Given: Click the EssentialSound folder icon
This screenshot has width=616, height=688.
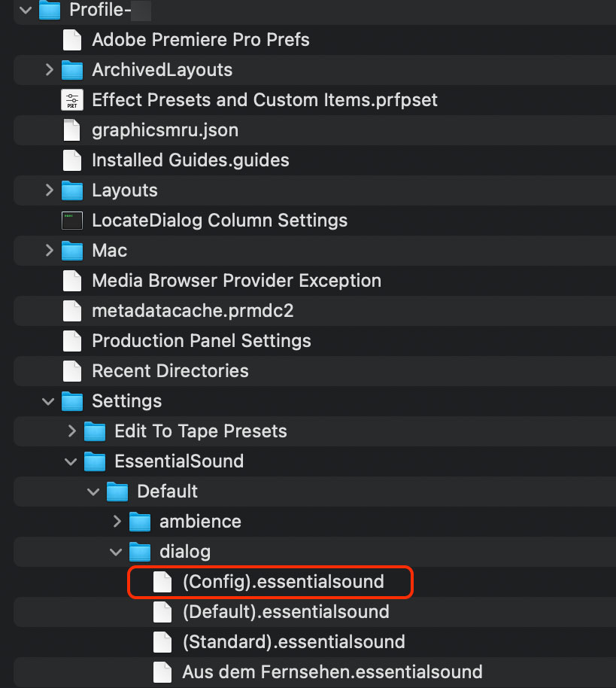Looking at the screenshot, I should click(x=94, y=461).
